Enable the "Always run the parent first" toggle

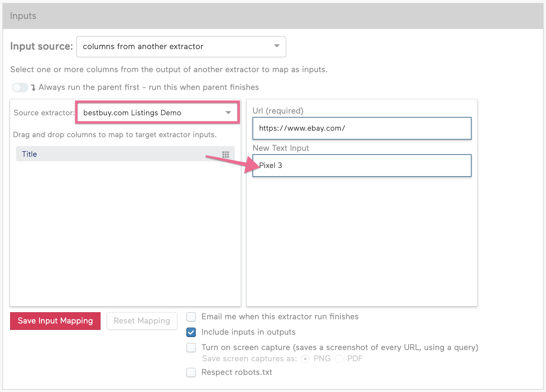tap(20, 87)
